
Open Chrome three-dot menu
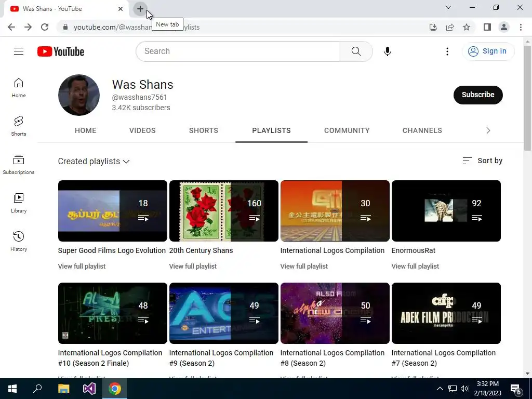pos(521,27)
